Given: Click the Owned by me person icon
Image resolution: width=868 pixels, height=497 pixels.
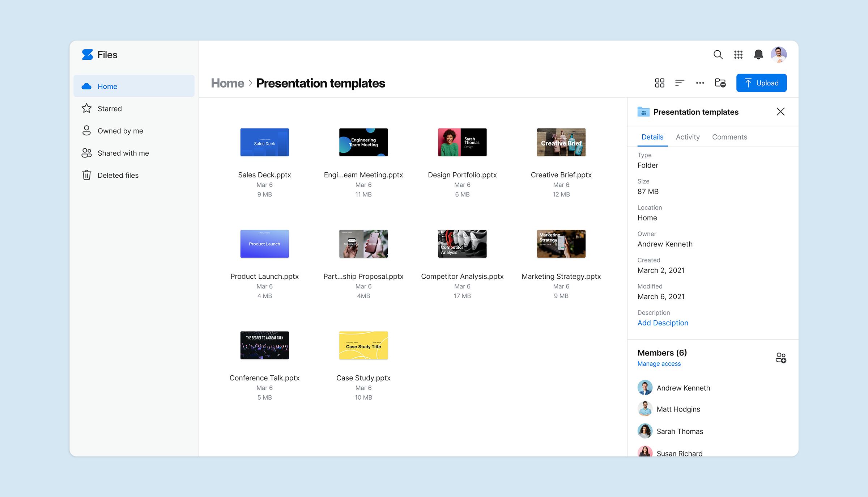Looking at the screenshot, I should (x=86, y=130).
